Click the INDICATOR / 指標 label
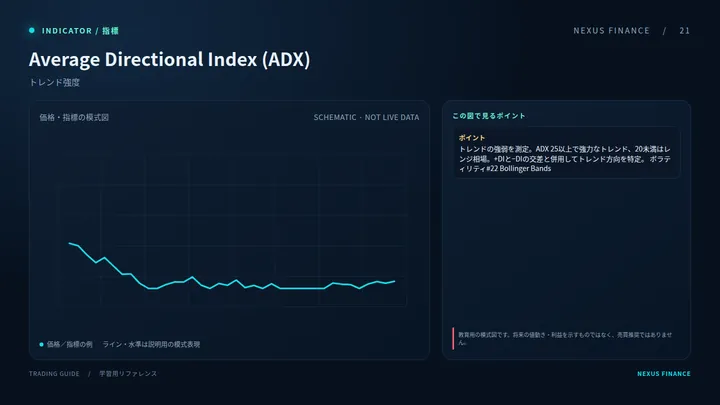The image size is (720, 405). pos(80,31)
